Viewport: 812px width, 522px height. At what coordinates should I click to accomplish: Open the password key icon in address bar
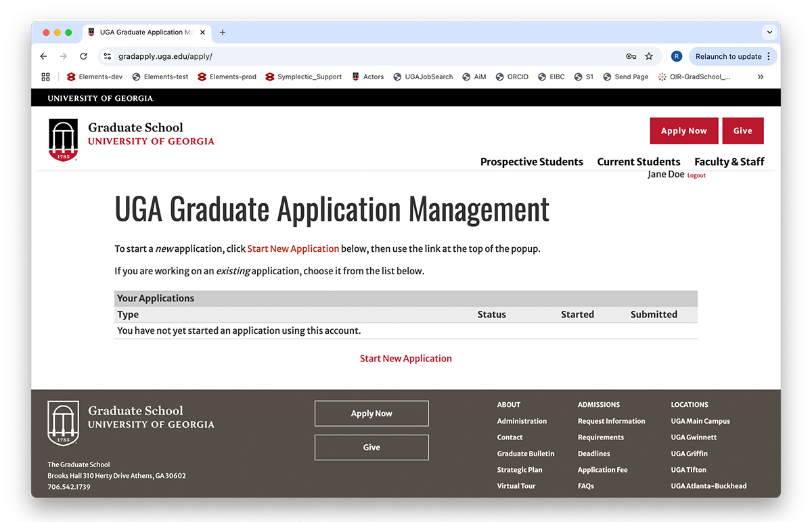631,57
